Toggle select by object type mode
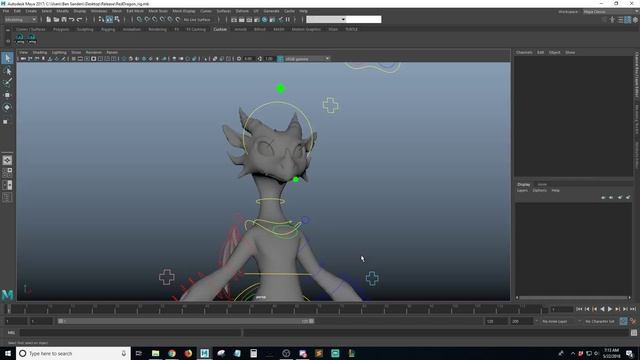 109,20
